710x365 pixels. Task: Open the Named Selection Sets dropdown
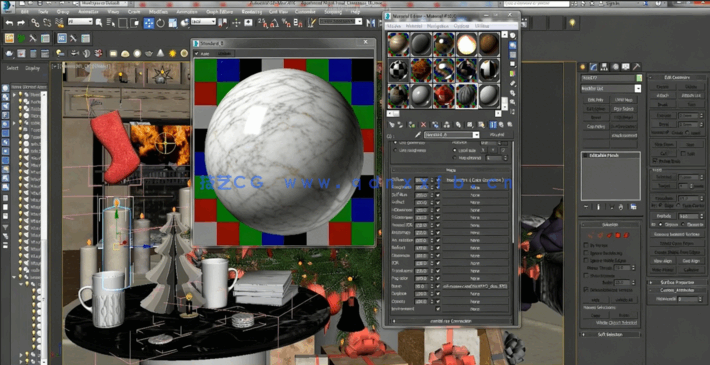click(x=340, y=22)
